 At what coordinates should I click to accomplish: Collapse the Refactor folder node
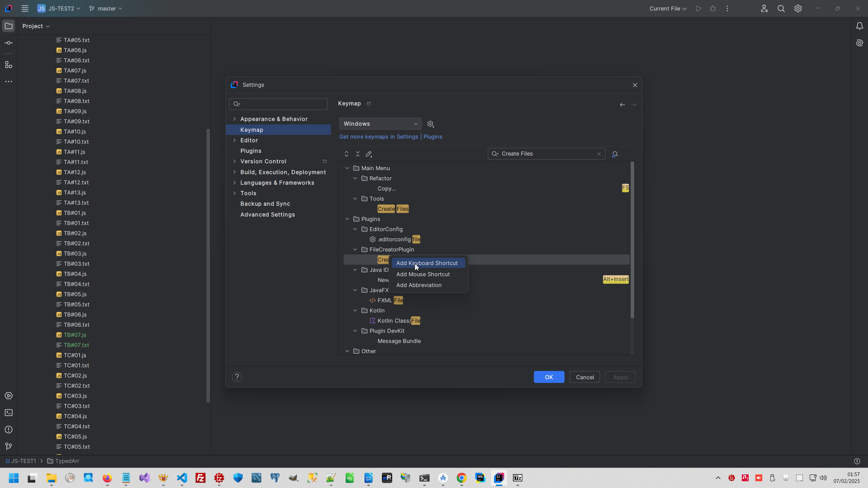tap(355, 178)
